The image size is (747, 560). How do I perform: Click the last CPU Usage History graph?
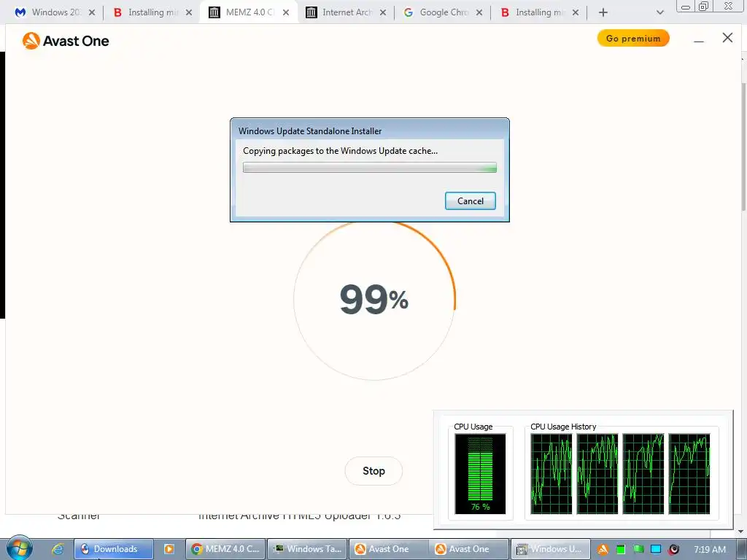689,474
